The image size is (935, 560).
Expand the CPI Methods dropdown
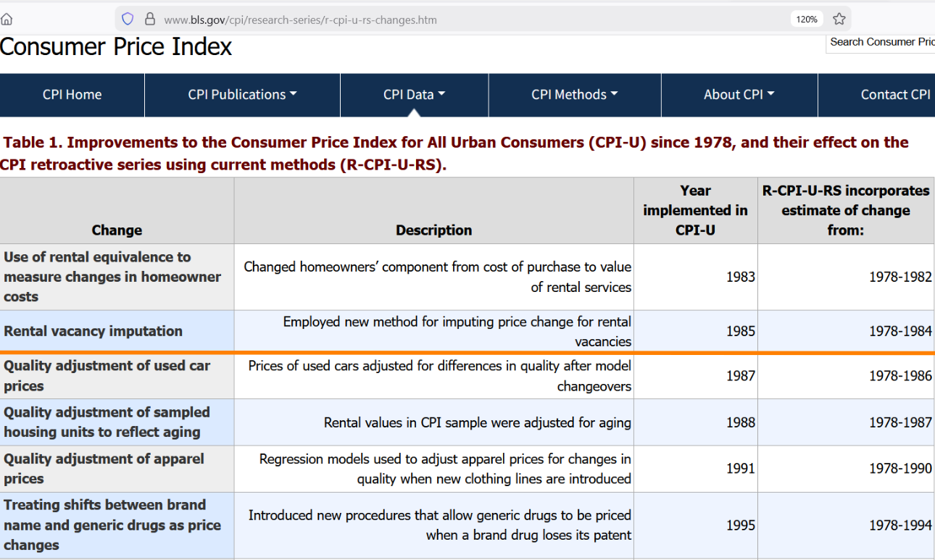pyautogui.click(x=574, y=95)
